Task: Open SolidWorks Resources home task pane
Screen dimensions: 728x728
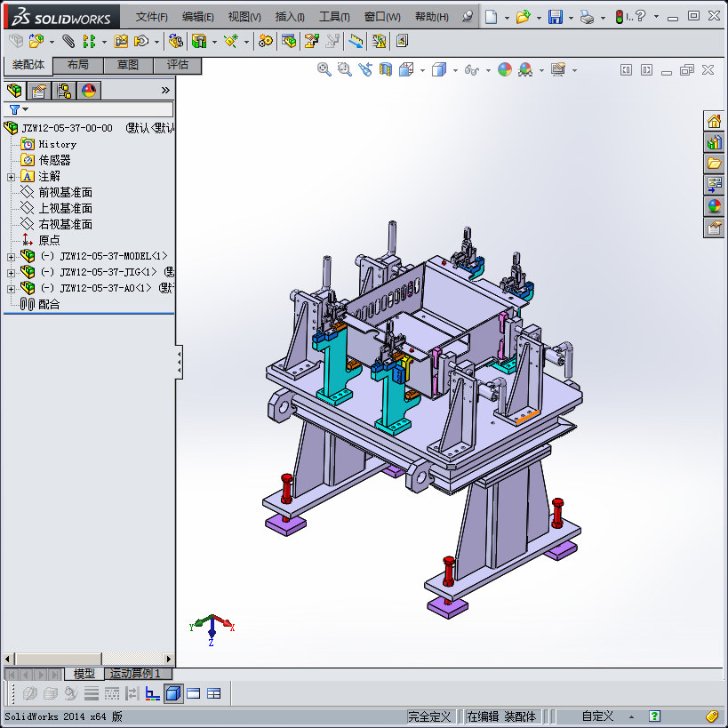Action: [714, 122]
